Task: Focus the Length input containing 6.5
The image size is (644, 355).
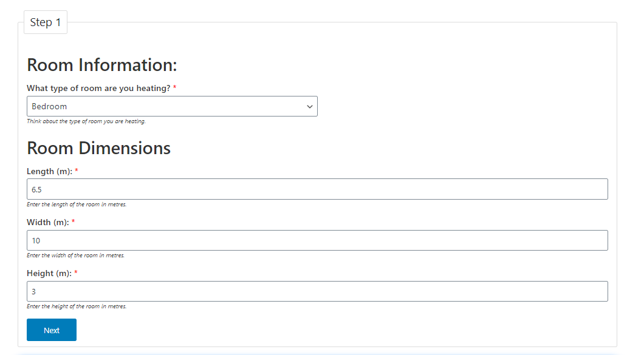Action: (x=317, y=189)
